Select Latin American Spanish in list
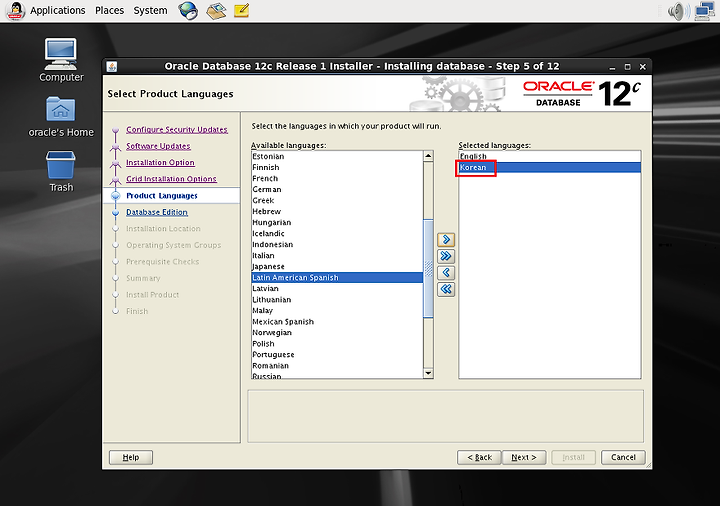Image resolution: width=720 pixels, height=506 pixels. pyautogui.click(x=337, y=278)
